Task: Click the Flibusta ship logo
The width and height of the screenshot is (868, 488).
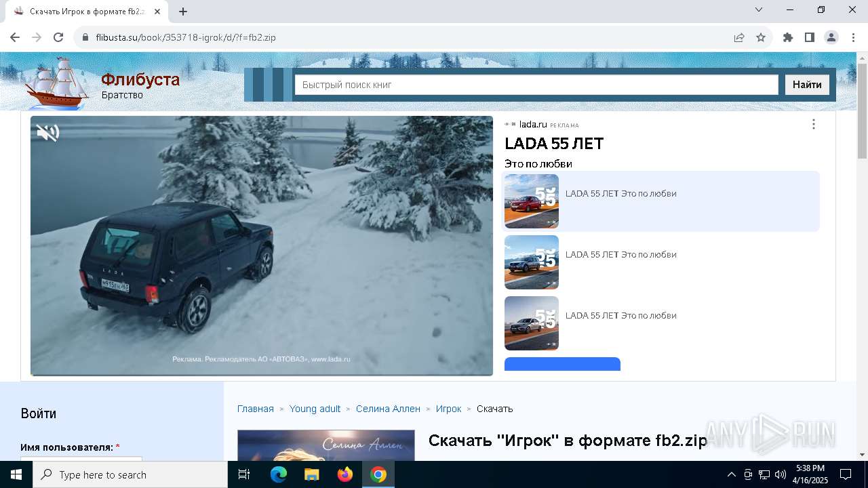Action: click(x=57, y=83)
